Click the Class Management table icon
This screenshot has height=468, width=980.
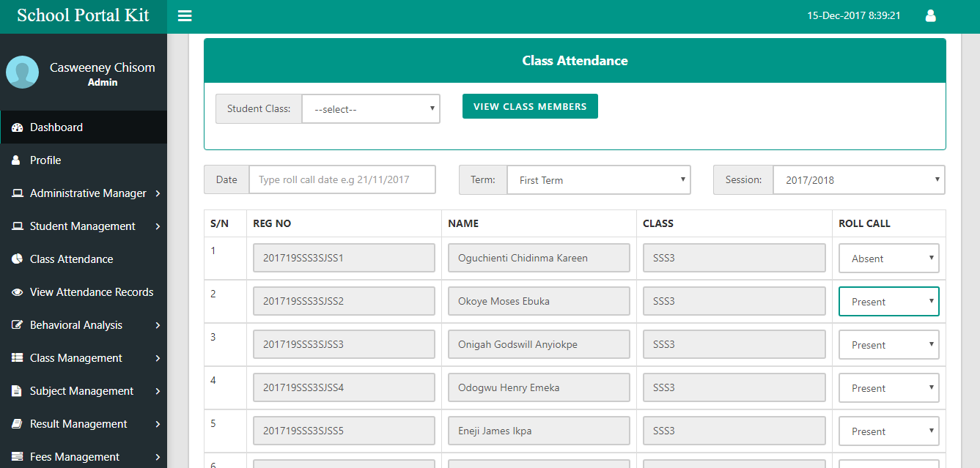tap(18, 358)
